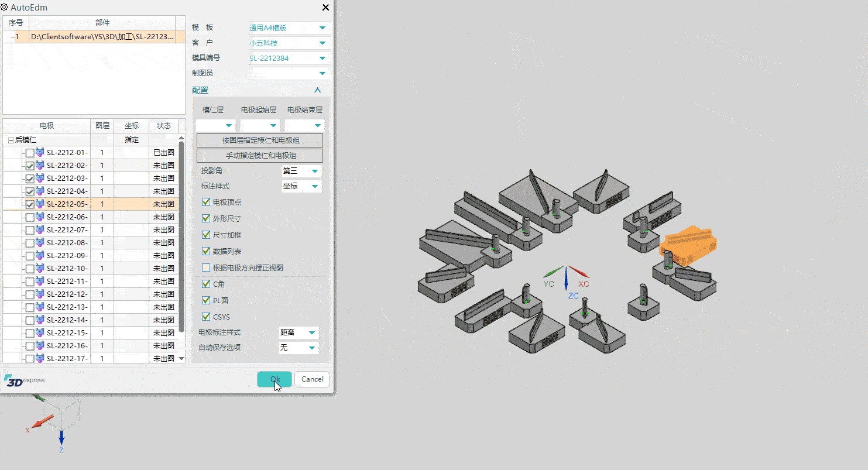The image size is (868, 470).
Task: Click 按图层指定模仁和电极组 button
Action: (260, 140)
